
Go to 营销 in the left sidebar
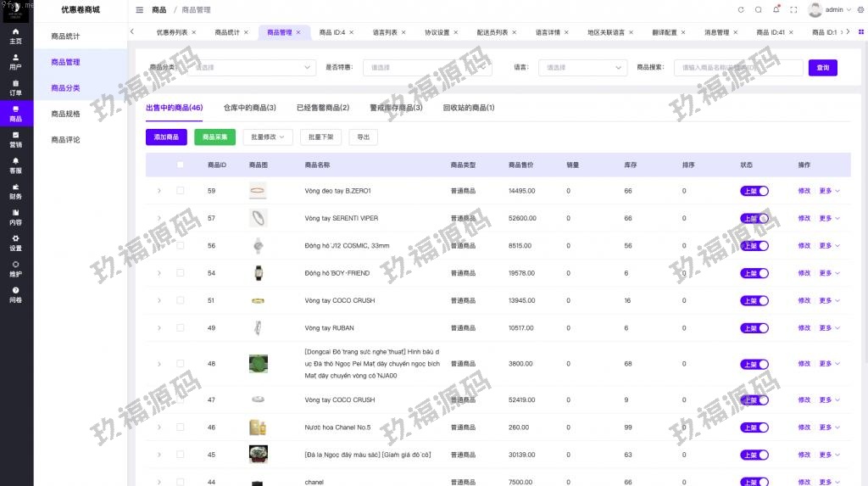click(16, 139)
